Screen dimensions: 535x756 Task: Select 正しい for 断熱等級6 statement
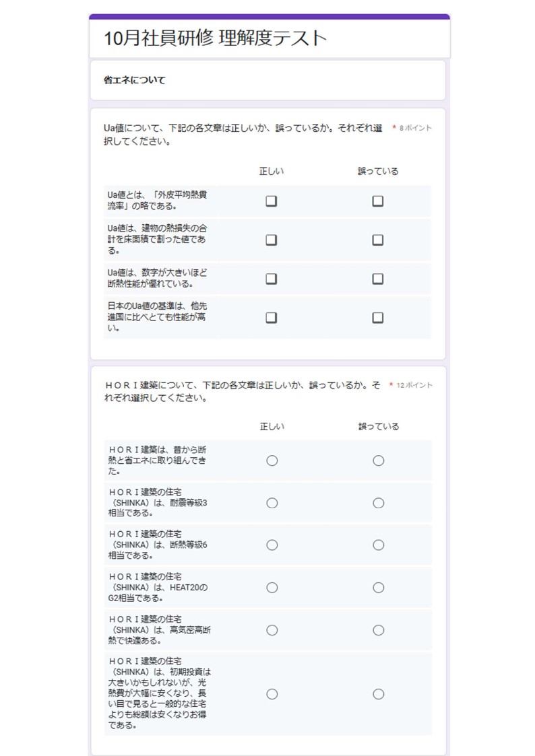coord(272,545)
